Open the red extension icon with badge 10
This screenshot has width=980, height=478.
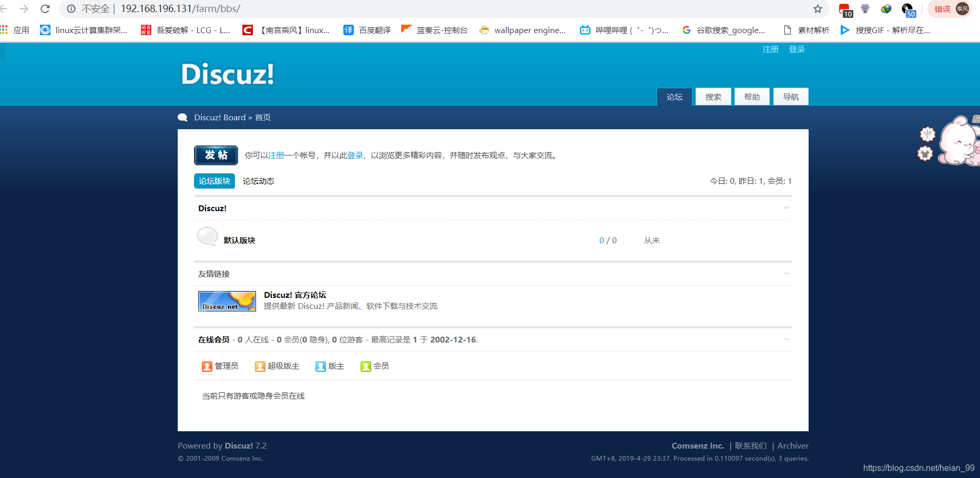[845, 9]
